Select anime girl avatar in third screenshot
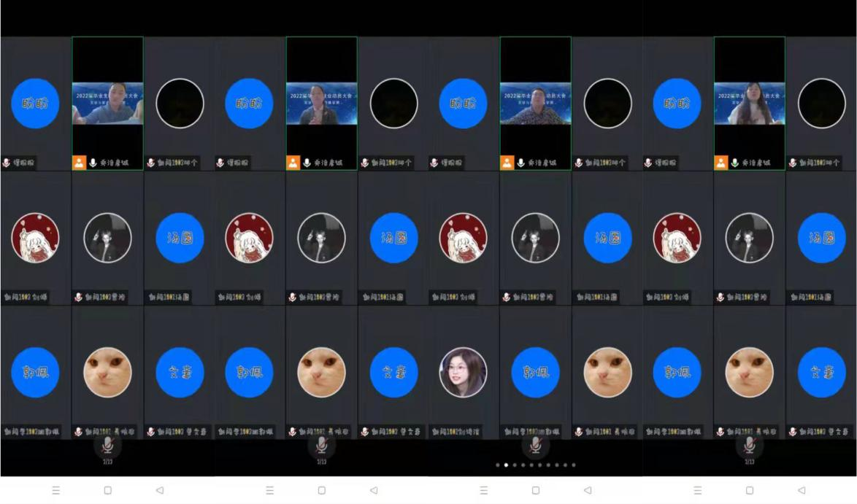The image size is (857, 504). point(463,238)
